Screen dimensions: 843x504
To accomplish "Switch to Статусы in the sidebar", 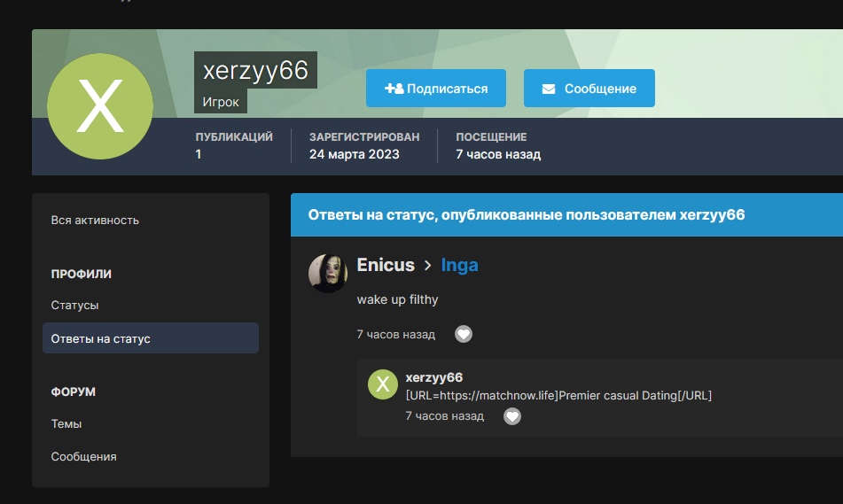I will click(74, 305).
